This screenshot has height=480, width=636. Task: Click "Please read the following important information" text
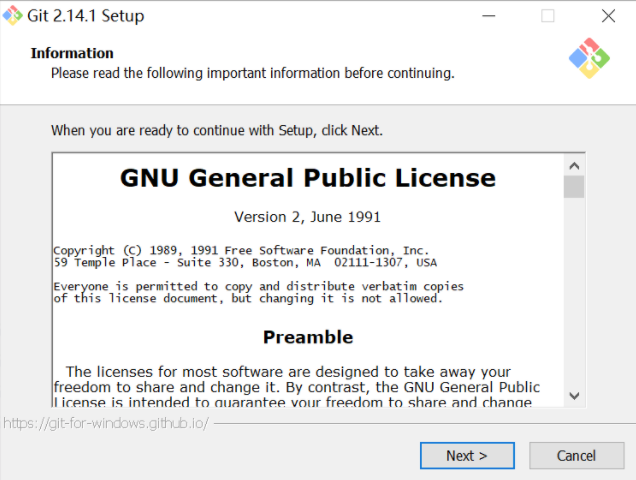point(253,73)
